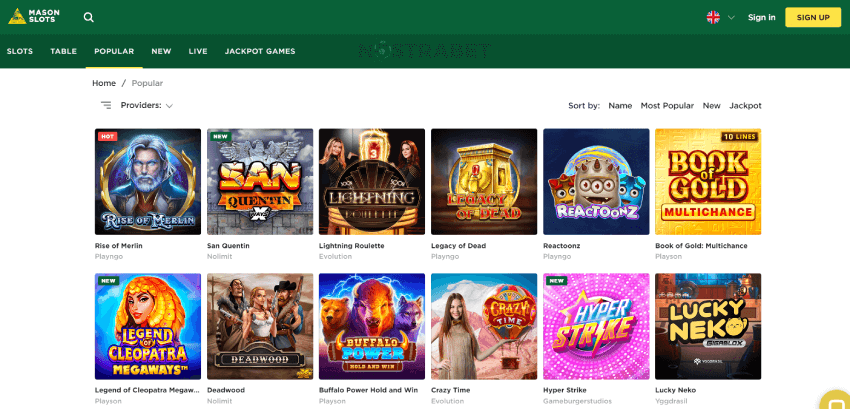Open the JACKPOT GAMES tab

point(260,52)
